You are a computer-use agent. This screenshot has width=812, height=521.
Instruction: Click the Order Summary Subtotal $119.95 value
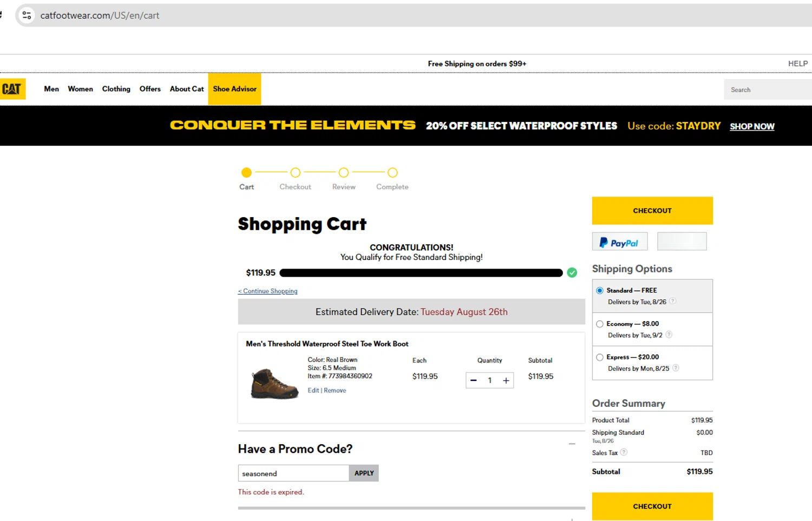click(699, 472)
